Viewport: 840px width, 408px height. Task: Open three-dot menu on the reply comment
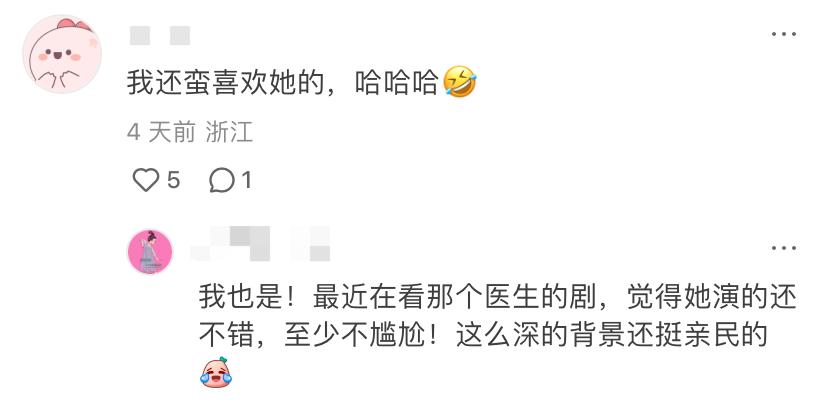[x=784, y=248]
